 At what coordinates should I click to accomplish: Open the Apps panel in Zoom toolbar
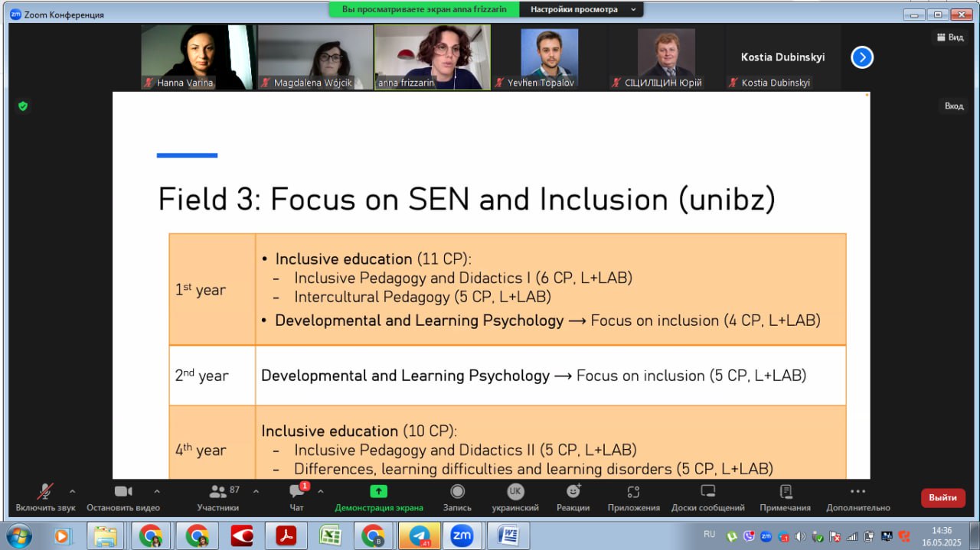pyautogui.click(x=633, y=492)
